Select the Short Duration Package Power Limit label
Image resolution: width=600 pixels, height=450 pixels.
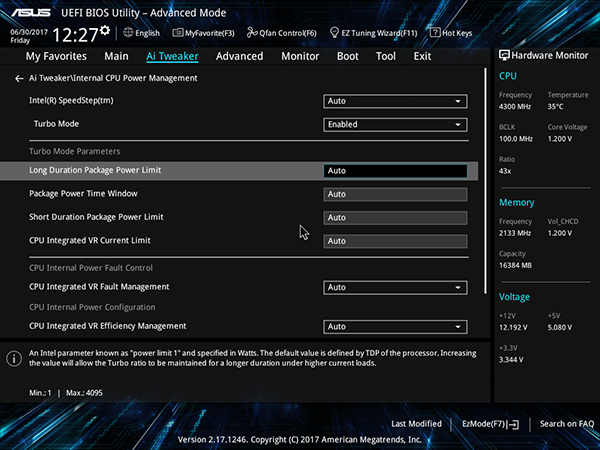coord(96,217)
